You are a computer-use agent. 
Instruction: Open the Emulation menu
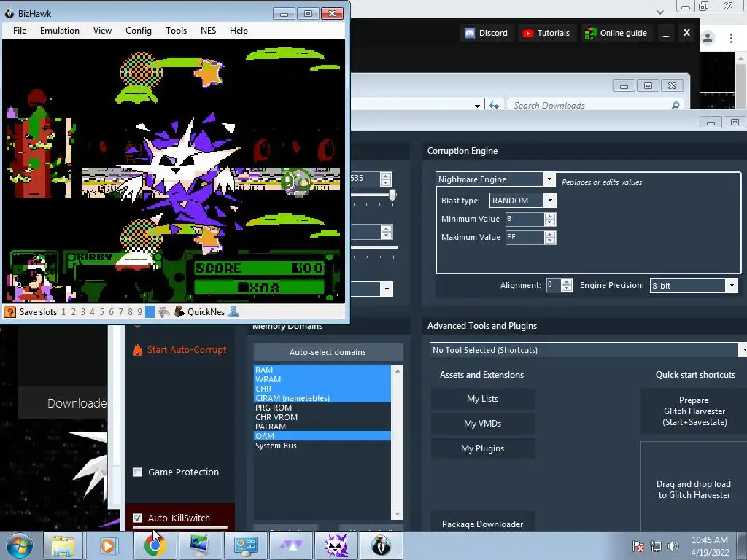(x=60, y=31)
